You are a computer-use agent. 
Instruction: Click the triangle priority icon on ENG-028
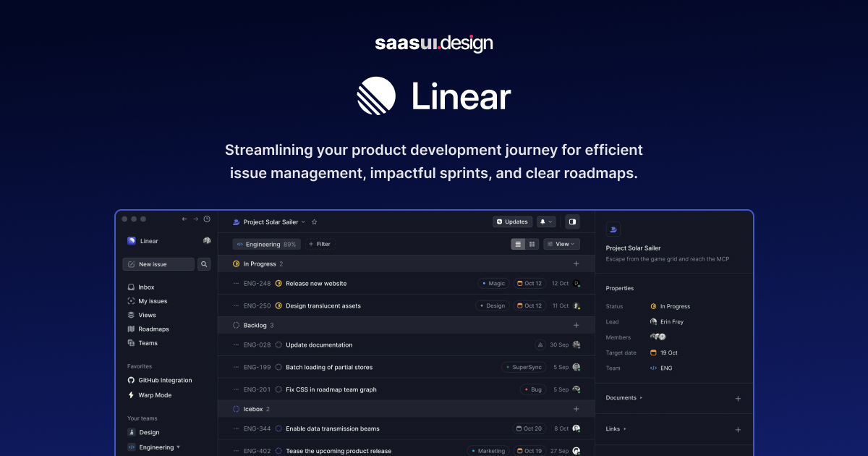[x=540, y=345]
